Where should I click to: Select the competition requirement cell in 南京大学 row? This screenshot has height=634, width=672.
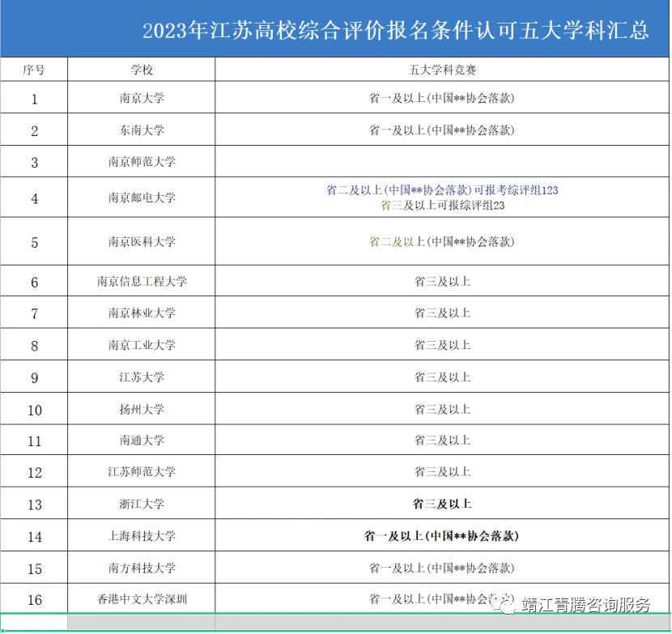(x=442, y=98)
